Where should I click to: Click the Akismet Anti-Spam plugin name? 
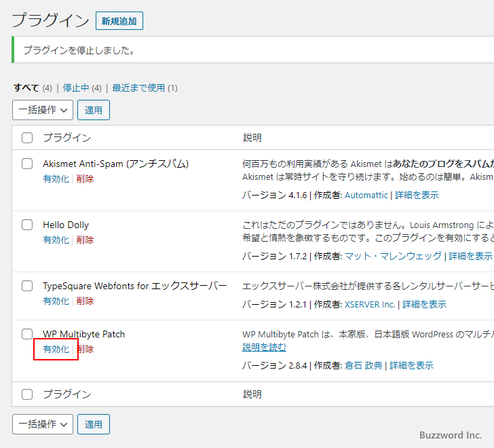click(115, 164)
